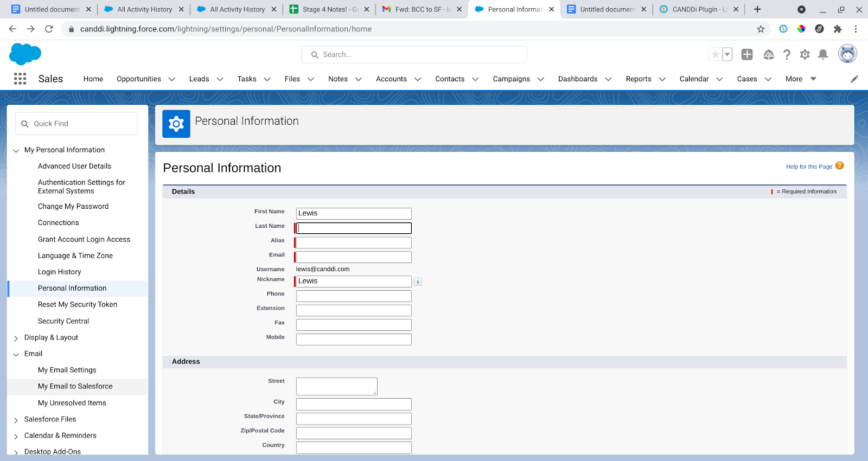Expand the Contacts nav dropdown

pos(475,79)
